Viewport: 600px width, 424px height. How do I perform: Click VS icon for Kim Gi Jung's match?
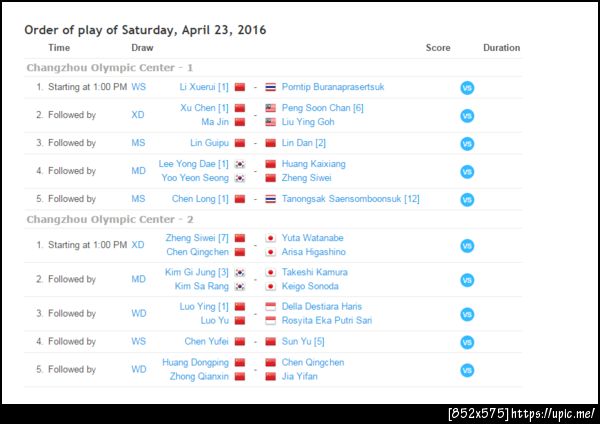point(466,279)
